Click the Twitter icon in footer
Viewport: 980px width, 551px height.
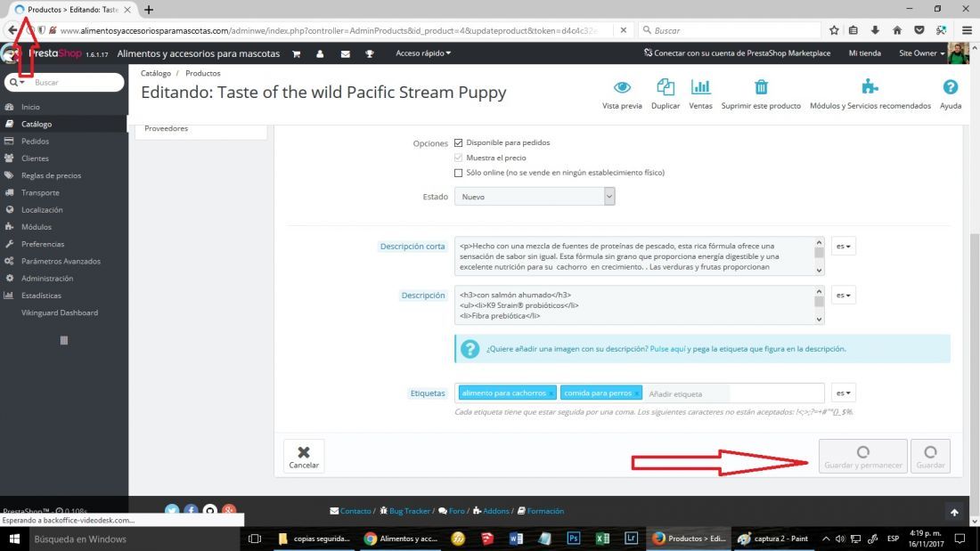coord(172,511)
